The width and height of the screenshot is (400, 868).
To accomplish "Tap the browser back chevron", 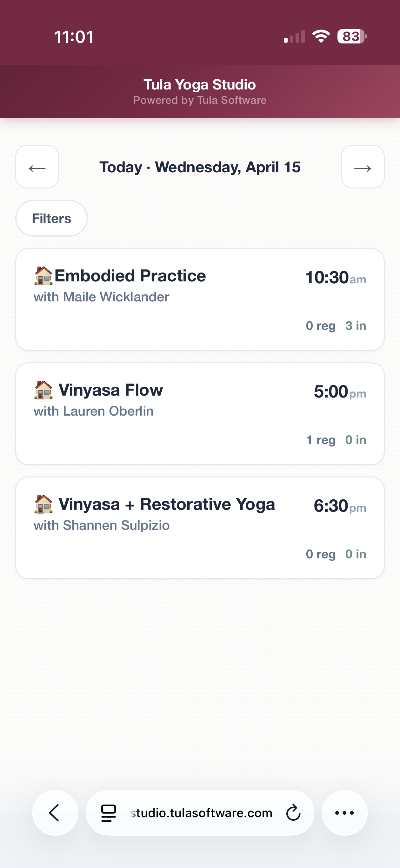I will tap(55, 813).
